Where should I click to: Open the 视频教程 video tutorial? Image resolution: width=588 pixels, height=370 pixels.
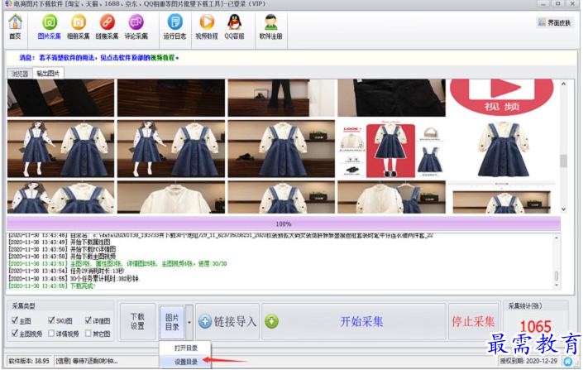pos(207,26)
